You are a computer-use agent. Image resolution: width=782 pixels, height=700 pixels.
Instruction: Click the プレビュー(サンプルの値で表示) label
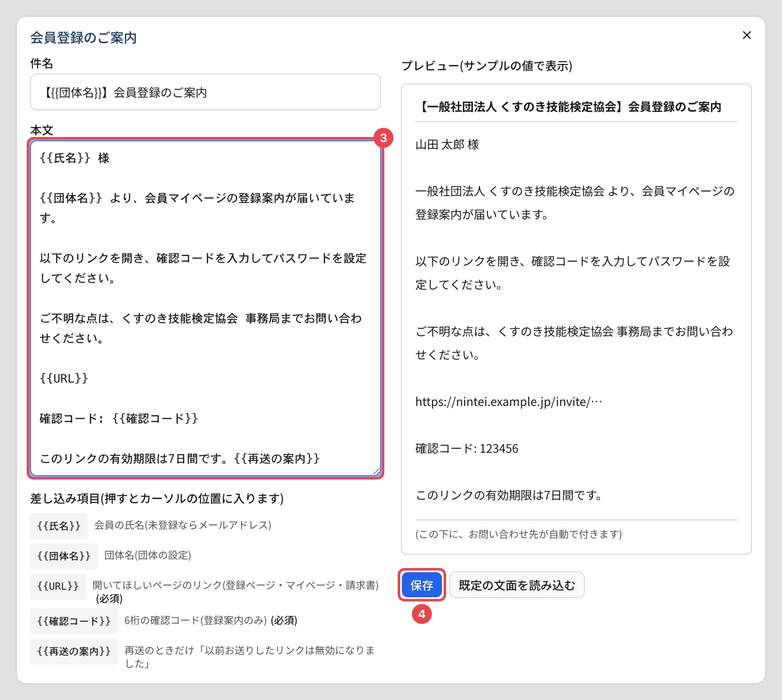[487, 66]
